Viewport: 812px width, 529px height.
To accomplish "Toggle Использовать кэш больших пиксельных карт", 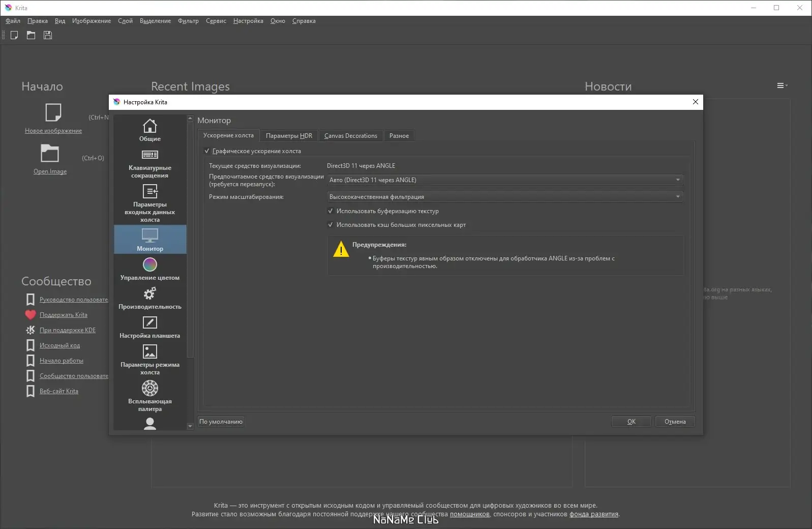I will (330, 225).
